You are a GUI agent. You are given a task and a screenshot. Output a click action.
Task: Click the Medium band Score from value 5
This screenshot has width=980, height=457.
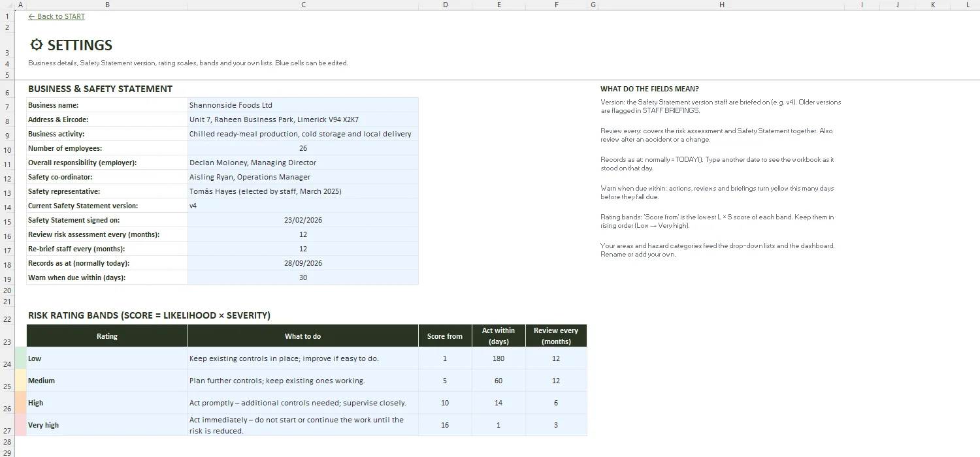445,381
